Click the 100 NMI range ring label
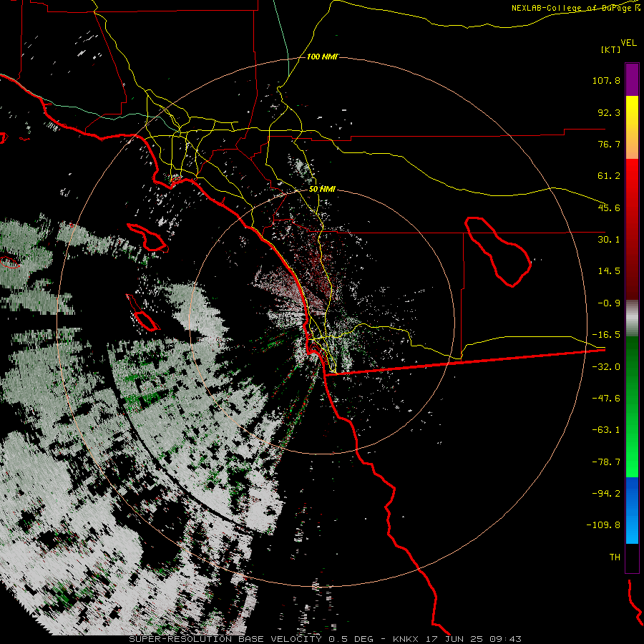 click(x=322, y=57)
